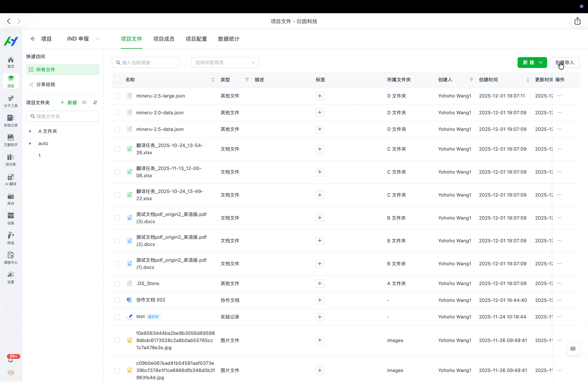
Task: Open the 选择标签筛选 dropdown
Action: 225,62
